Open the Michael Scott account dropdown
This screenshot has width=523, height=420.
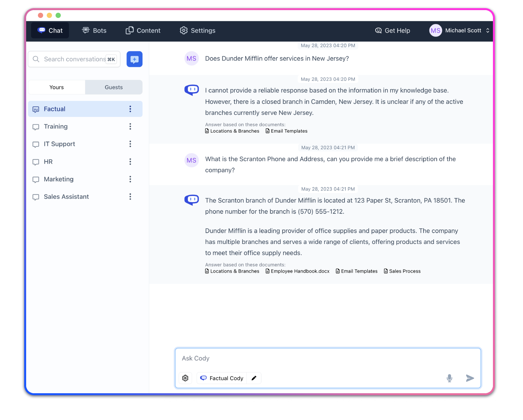[459, 30]
